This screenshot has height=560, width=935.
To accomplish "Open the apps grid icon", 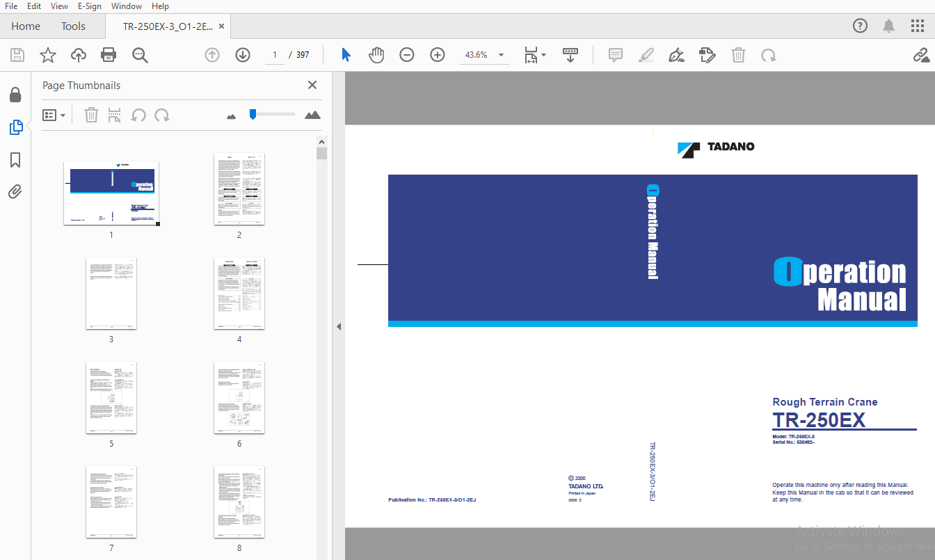I will (x=918, y=26).
